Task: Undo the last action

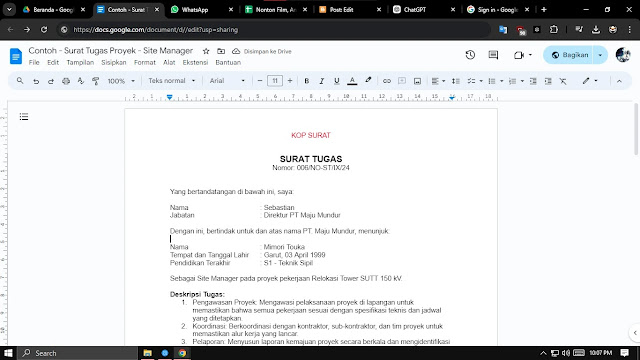Action: pos(36,81)
